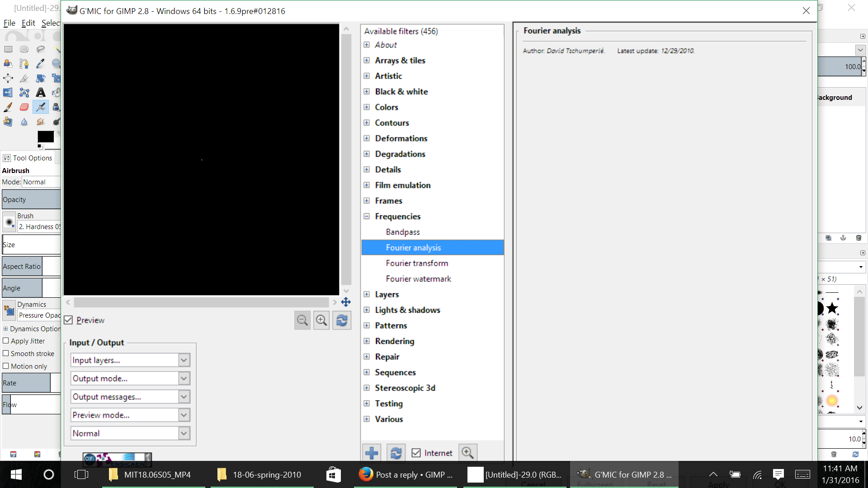Adjust the Aspect Ratio slider

point(31,266)
